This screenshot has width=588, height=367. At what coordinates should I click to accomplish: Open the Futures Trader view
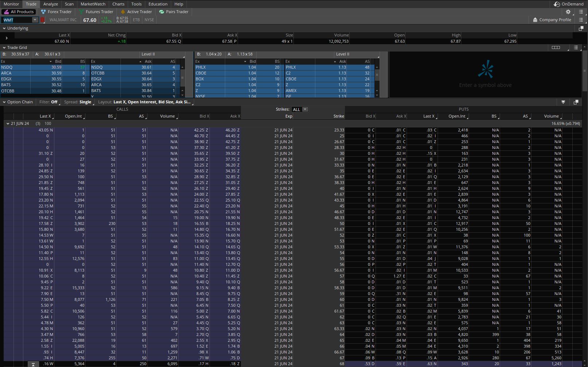point(96,12)
